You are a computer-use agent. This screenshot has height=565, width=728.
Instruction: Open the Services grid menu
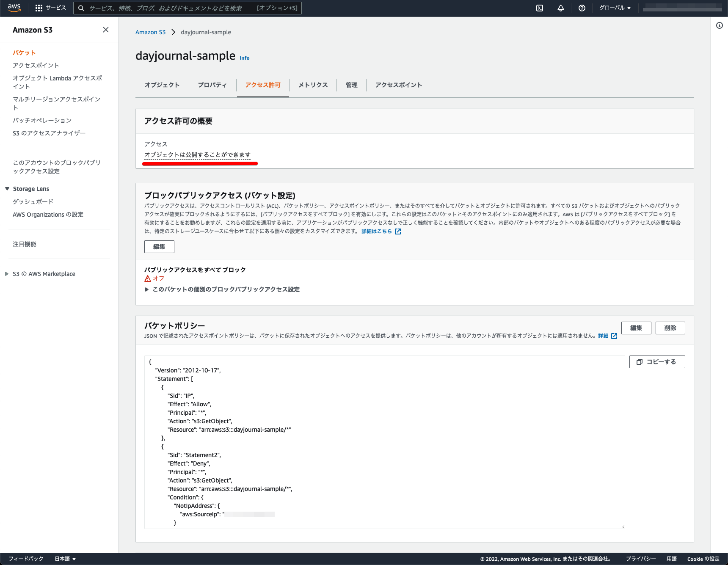(50, 8)
